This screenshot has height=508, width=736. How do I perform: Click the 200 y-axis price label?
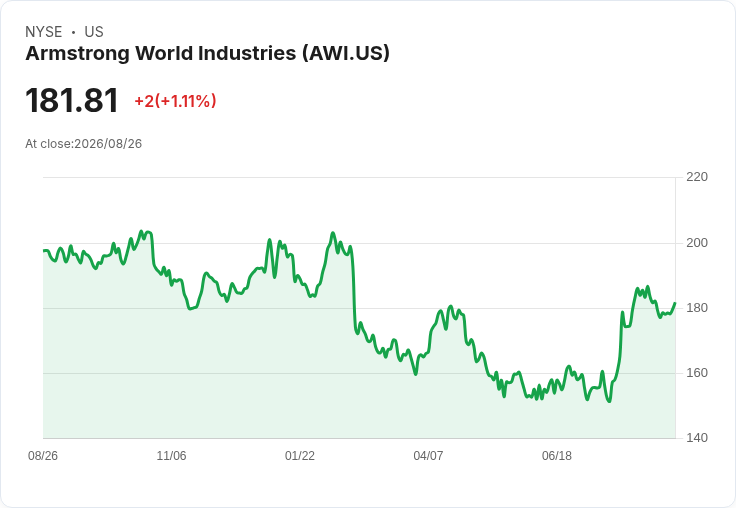pyautogui.click(x=697, y=243)
